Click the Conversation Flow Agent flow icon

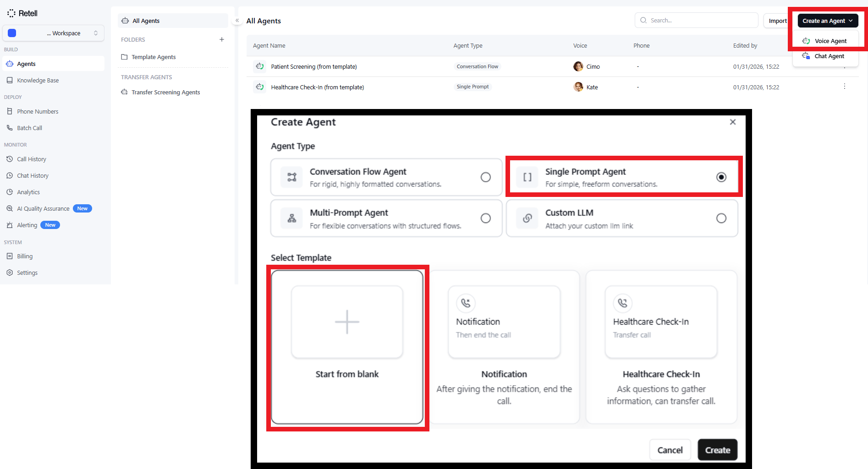(x=292, y=177)
